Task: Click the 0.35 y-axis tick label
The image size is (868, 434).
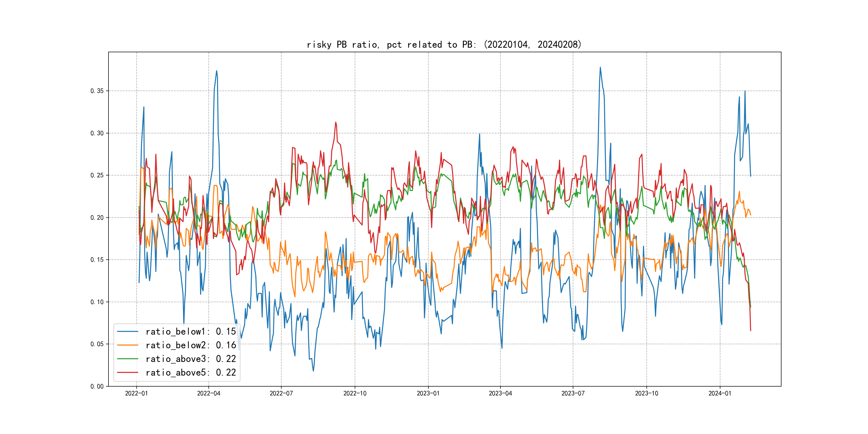Action: [97, 91]
